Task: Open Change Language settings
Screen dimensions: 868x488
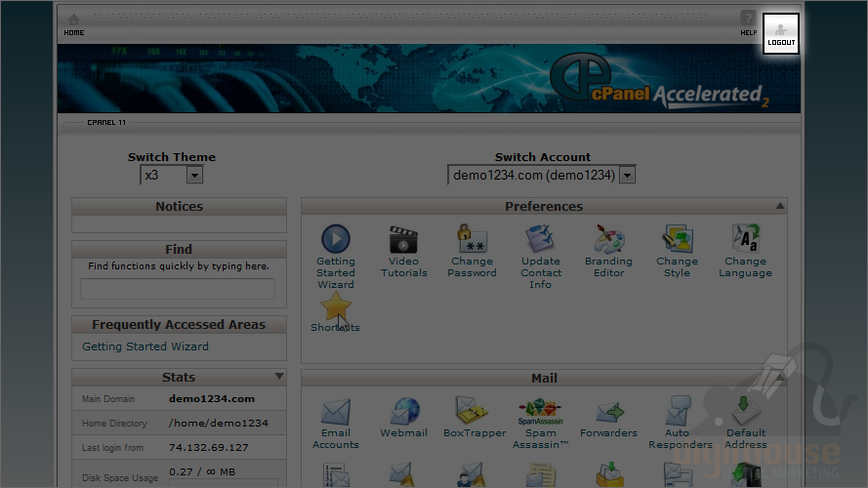Action: pyautogui.click(x=746, y=240)
